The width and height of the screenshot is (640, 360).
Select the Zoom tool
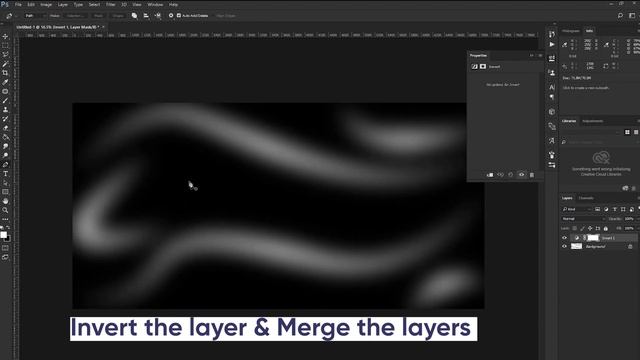5,210
